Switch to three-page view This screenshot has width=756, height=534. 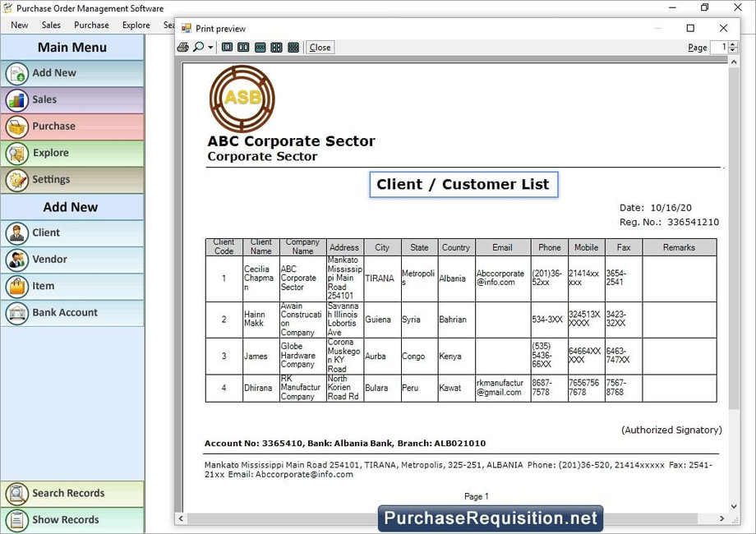(260, 47)
